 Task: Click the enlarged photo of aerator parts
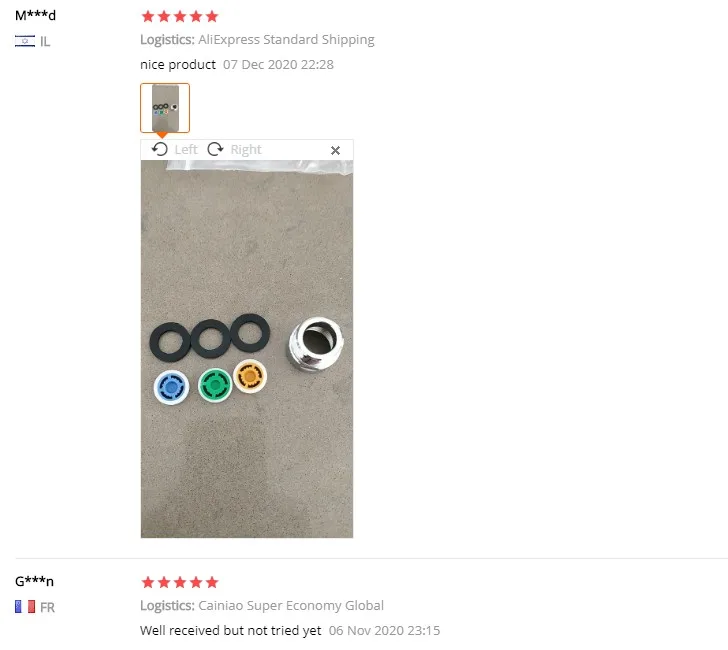tap(247, 349)
